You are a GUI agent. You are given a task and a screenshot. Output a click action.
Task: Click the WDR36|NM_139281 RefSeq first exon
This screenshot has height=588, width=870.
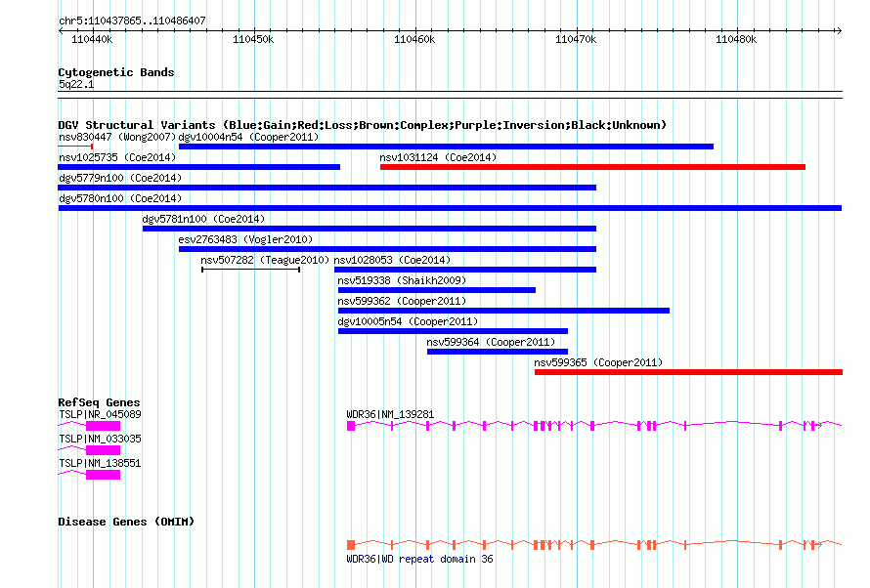351,426
